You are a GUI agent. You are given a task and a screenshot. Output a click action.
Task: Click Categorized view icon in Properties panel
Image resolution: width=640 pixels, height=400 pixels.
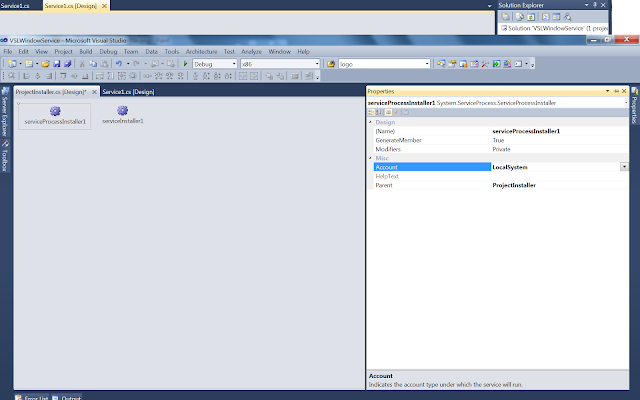click(371, 112)
